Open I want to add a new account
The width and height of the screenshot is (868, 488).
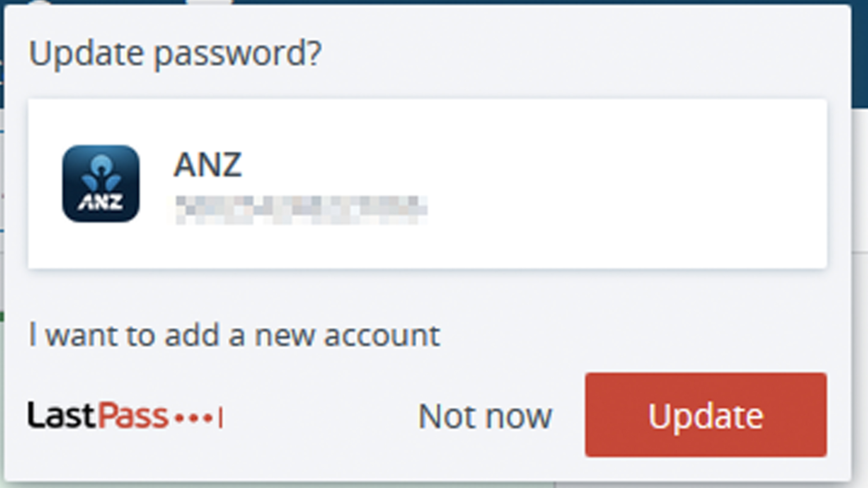[234, 335]
